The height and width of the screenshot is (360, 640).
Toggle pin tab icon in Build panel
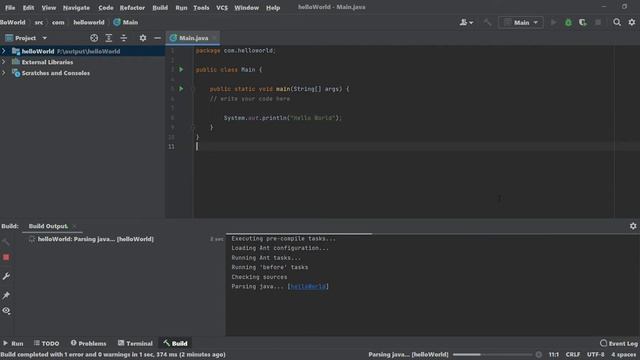tap(6, 295)
